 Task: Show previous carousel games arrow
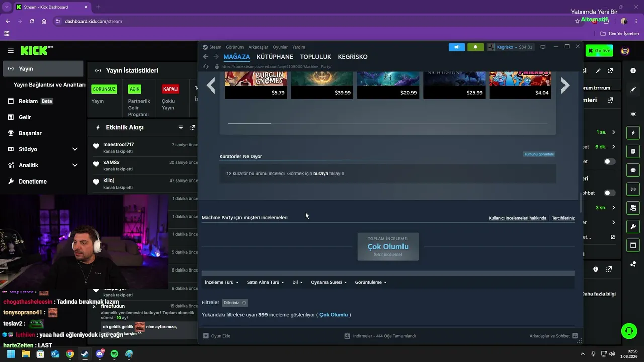(x=211, y=85)
